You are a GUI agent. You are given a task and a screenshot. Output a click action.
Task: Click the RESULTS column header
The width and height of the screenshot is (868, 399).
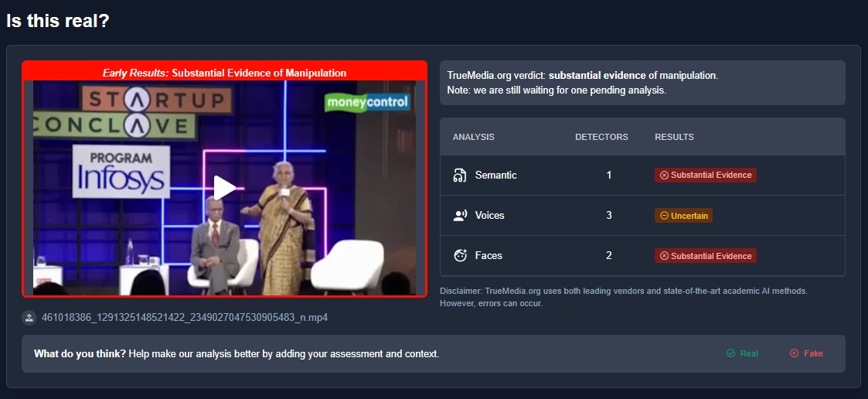(674, 137)
